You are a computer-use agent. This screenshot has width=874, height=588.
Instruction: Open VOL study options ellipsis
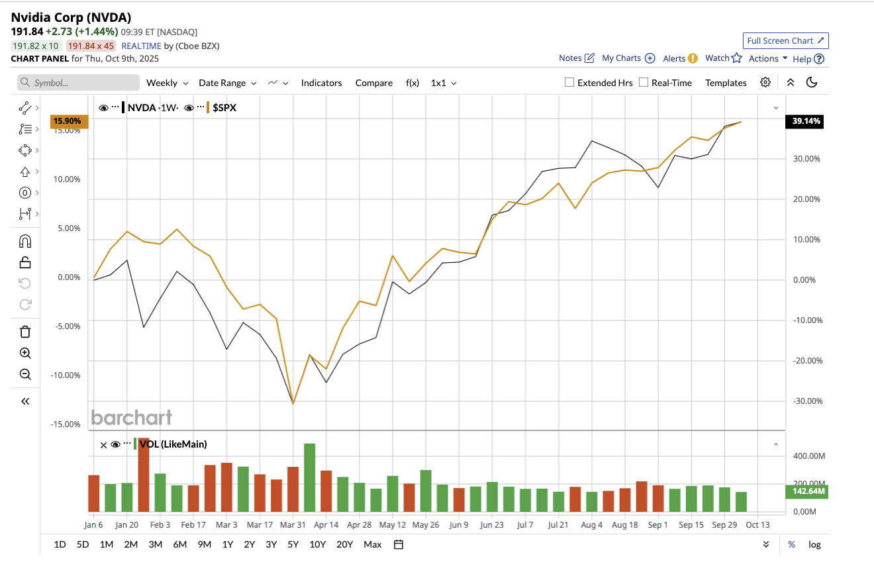127,444
